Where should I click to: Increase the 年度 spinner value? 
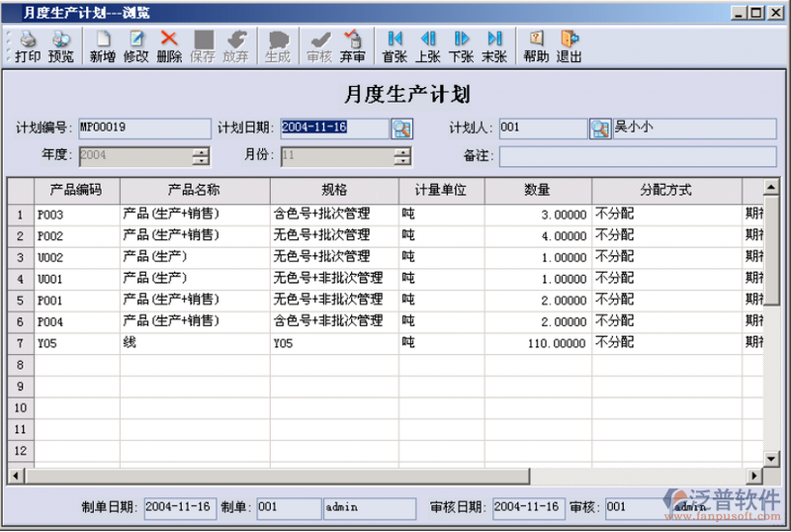tap(202, 152)
